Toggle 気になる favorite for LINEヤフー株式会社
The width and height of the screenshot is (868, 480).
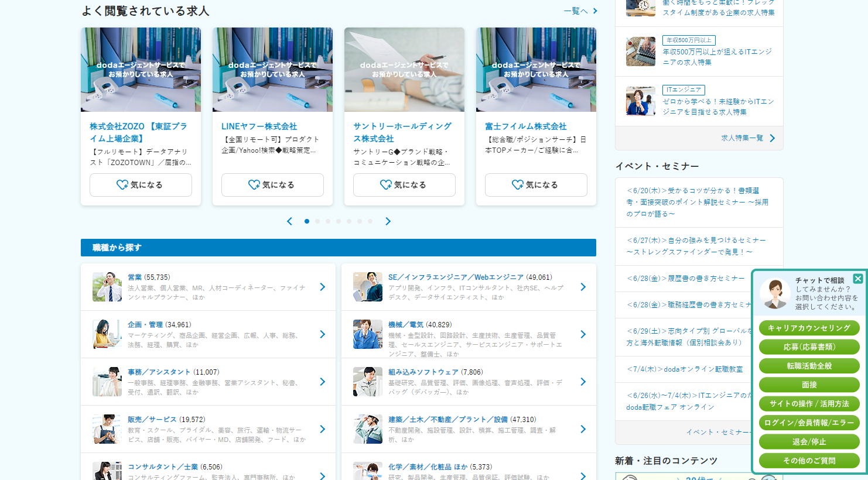(272, 185)
